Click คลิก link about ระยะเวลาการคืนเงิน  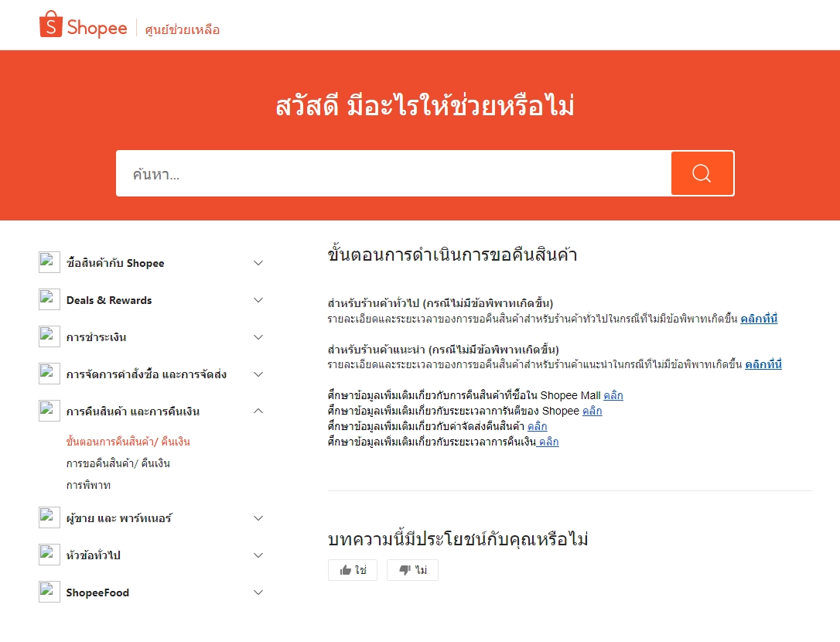click(x=548, y=442)
